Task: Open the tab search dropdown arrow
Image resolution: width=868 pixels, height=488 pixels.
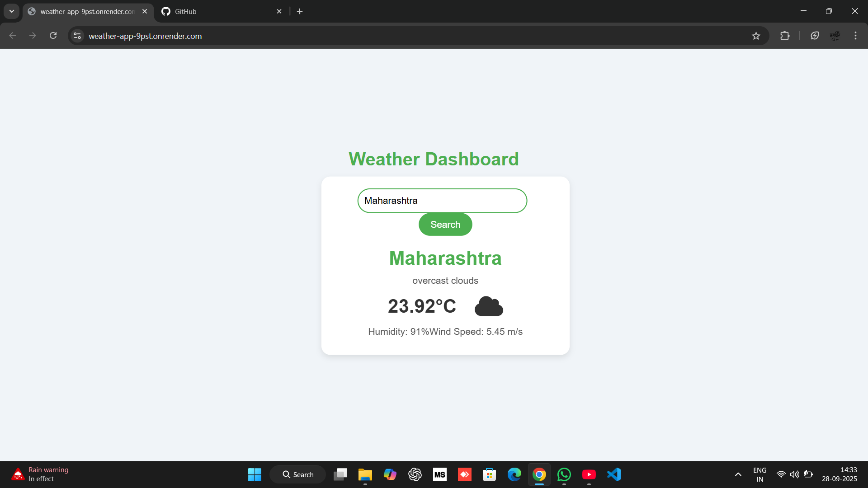Action: click(11, 11)
